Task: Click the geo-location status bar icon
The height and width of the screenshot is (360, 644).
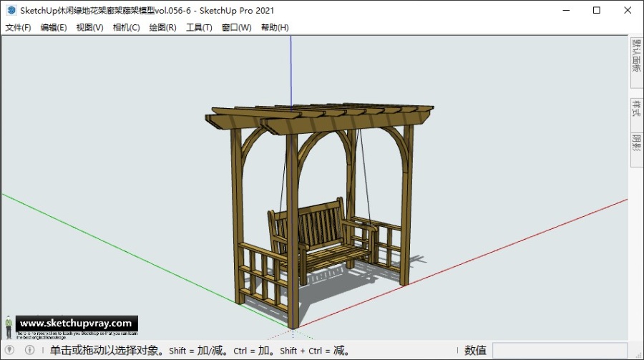Action: (x=10, y=350)
